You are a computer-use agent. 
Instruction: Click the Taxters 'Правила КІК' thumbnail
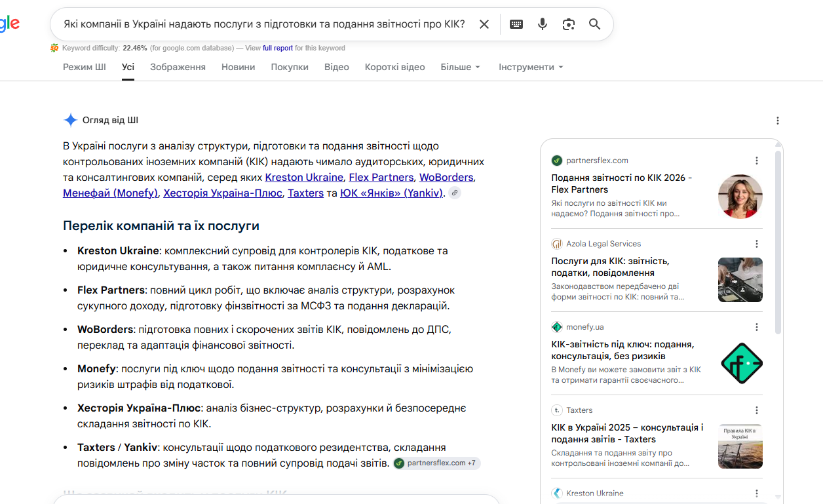click(740, 446)
